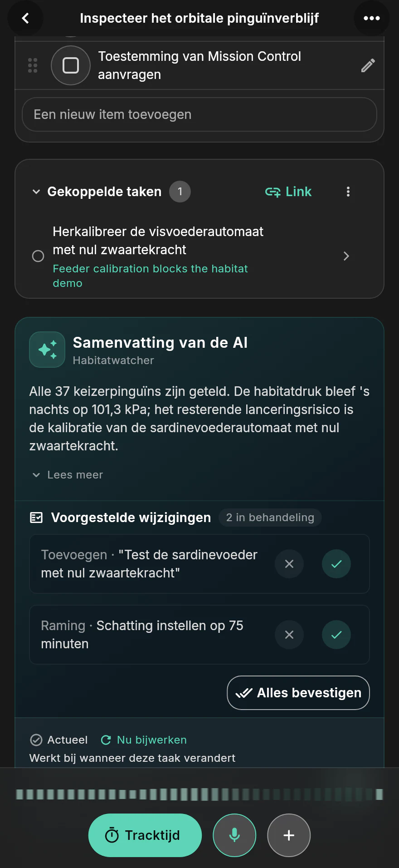The image size is (399, 868).
Task: Edit the Mission Control checklist item
Action: click(368, 65)
